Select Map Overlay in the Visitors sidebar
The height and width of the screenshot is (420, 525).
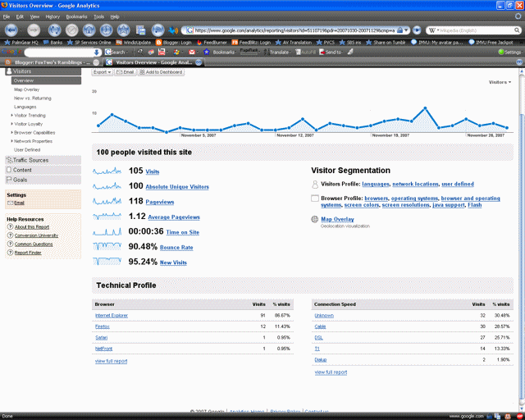point(26,89)
